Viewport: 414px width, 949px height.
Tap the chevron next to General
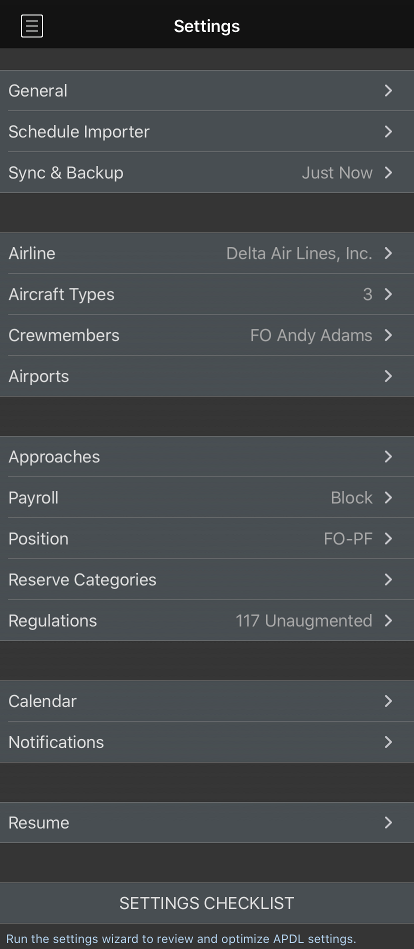[389, 91]
